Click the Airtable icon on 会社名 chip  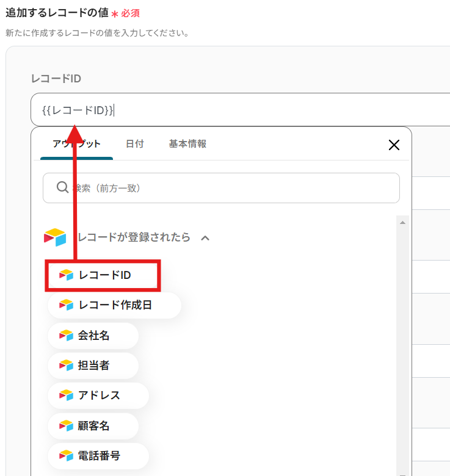66,335
